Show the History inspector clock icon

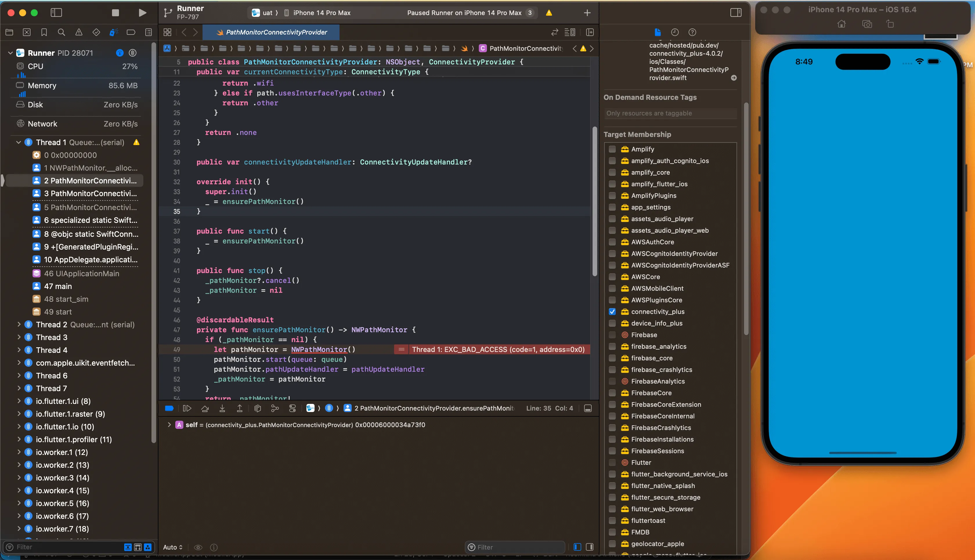(675, 32)
